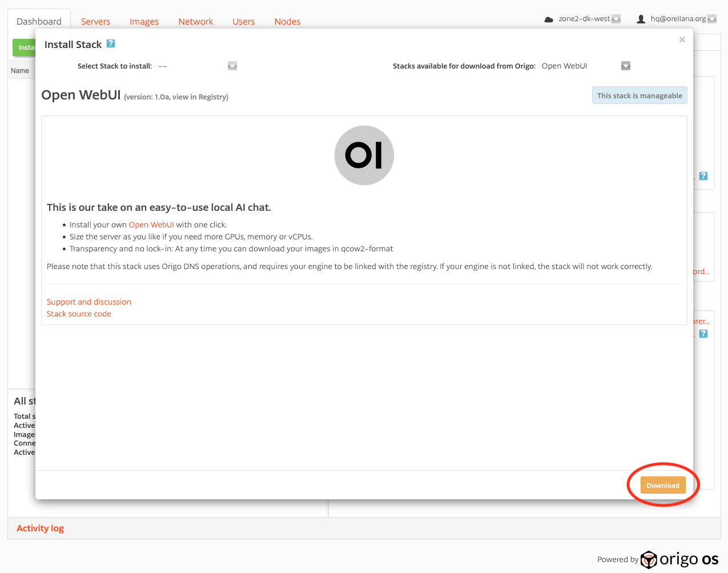Click the Open WebUI circular logo
728x573 pixels.
pos(364,155)
